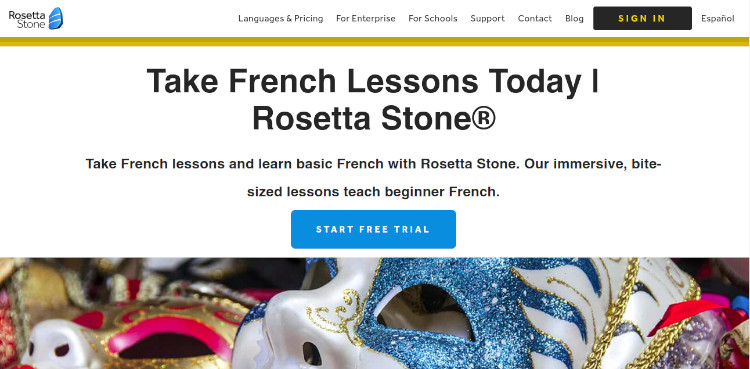Click the black SIGN IN button
This screenshot has height=369, width=750.
pyautogui.click(x=642, y=18)
